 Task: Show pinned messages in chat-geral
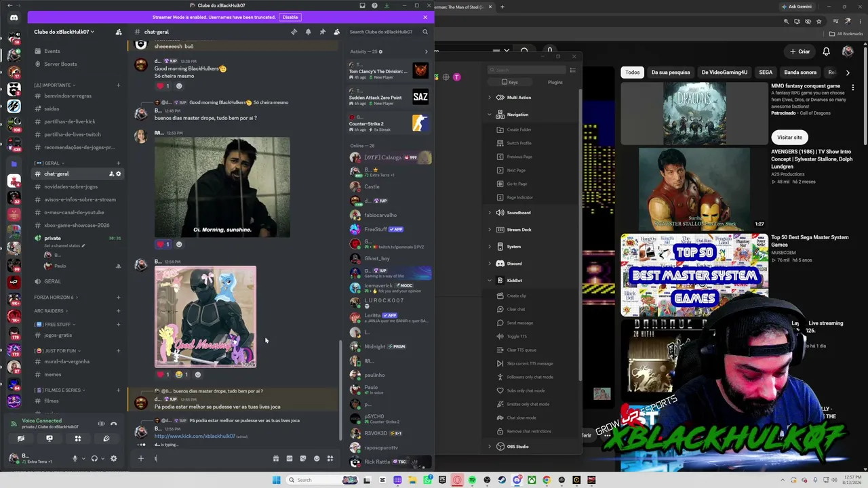point(322,32)
